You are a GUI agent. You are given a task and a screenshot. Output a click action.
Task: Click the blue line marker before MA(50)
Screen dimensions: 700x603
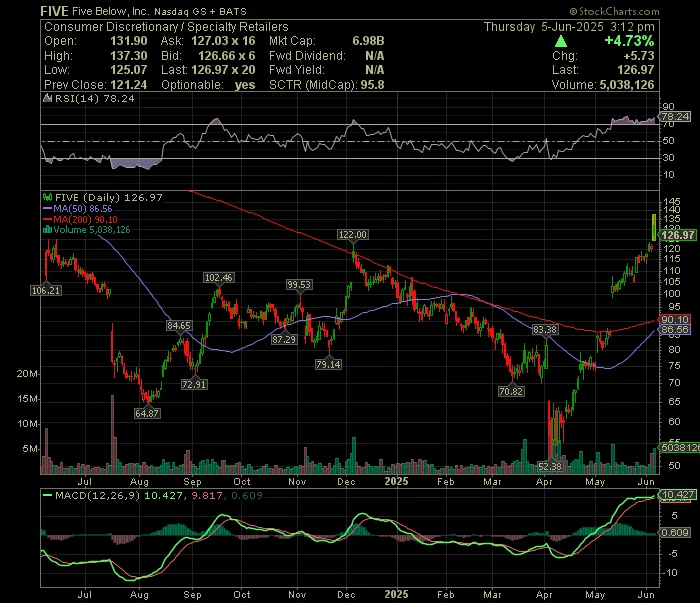(x=47, y=208)
